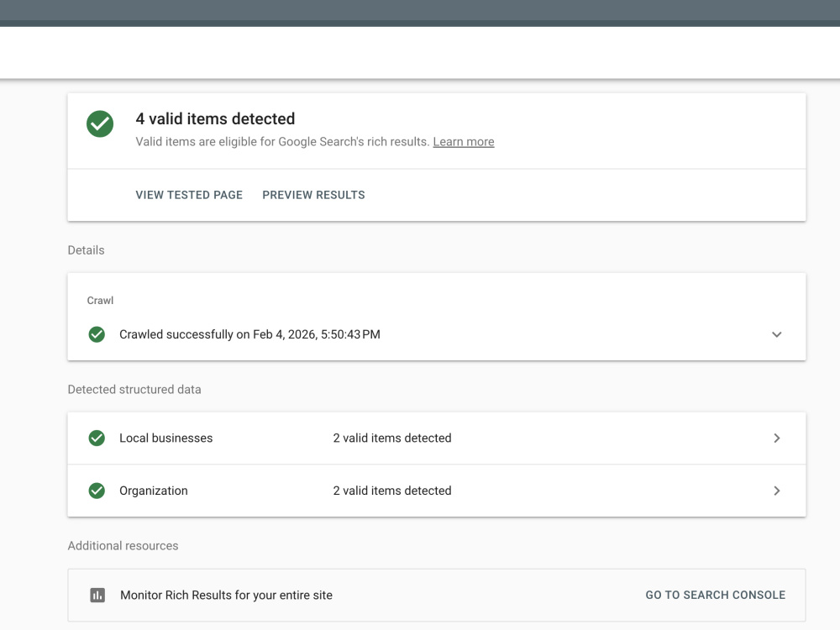Click the '4 valid items detected' heading

(x=215, y=118)
